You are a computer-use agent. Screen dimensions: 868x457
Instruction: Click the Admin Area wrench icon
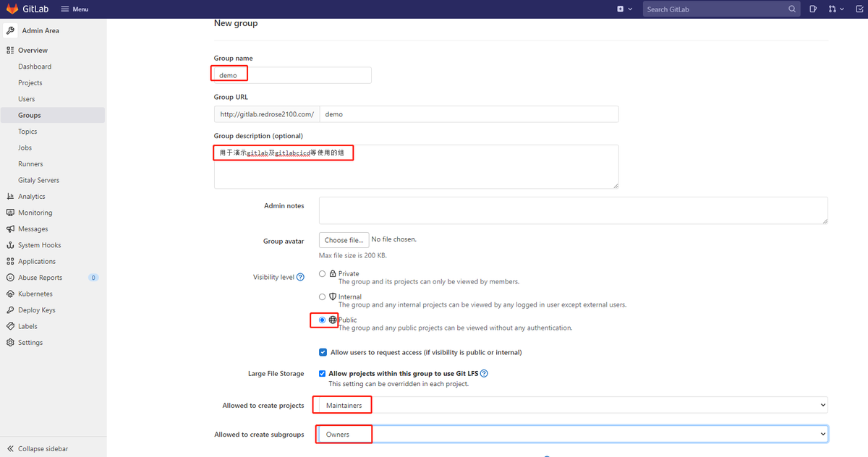coord(10,30)
